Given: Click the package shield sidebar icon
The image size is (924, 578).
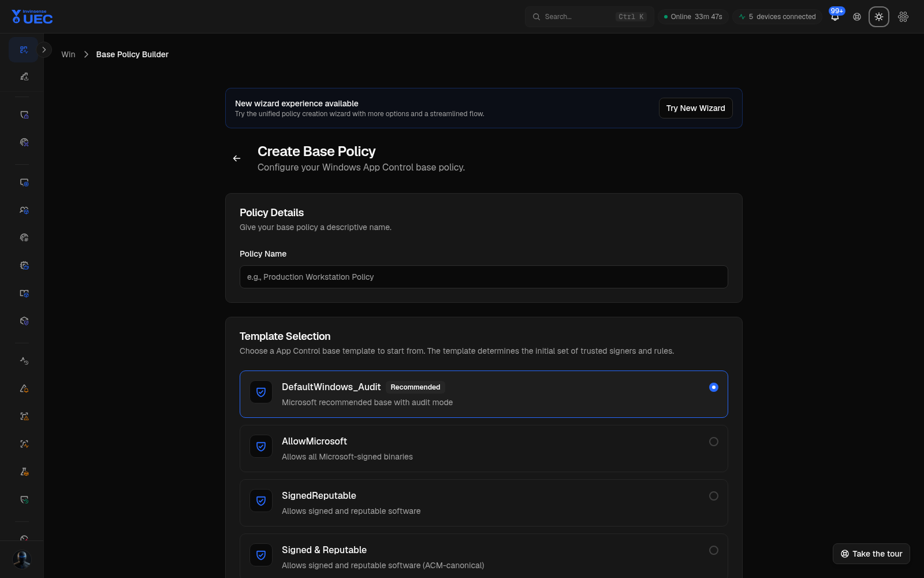Looking at the screenshot, I should pos(24,321).
